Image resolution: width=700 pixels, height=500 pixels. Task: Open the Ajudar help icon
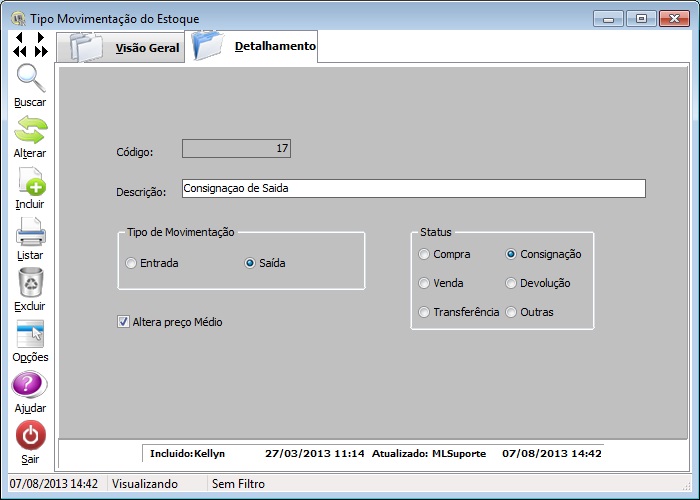(30, 385)
